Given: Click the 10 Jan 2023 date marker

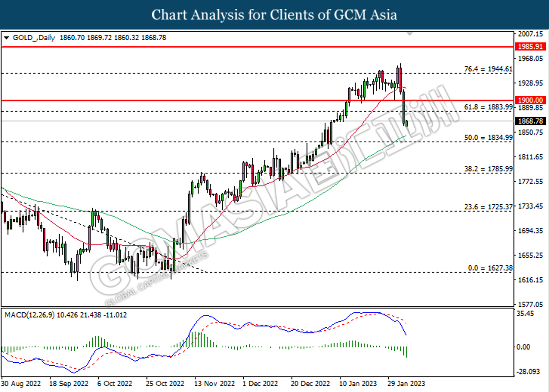Looking at the screenshot, I should (358, 384).
